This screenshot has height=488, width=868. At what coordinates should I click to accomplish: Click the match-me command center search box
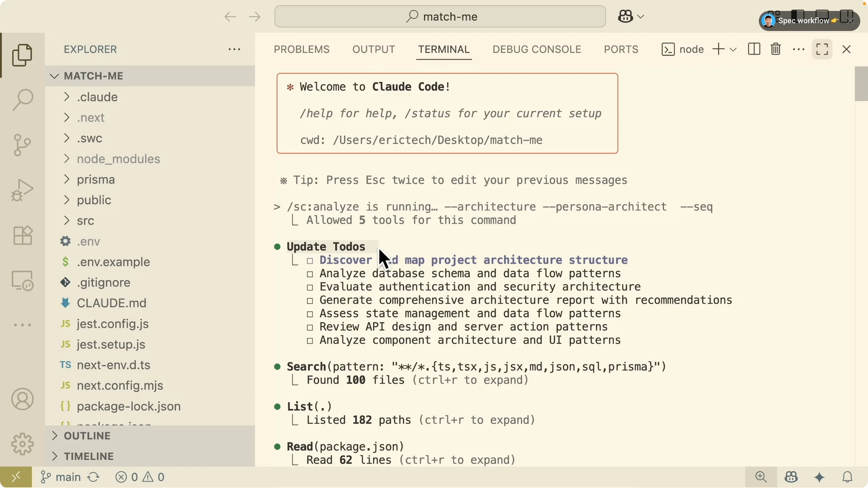[x=440, y=17]
